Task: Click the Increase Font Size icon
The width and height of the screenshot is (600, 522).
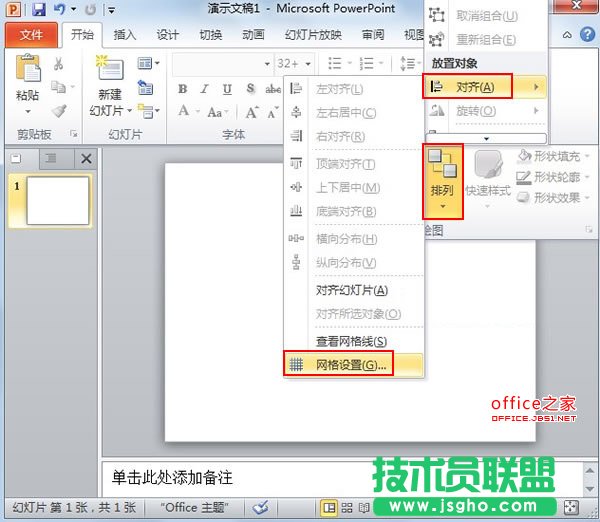Action: click(252, 112)
